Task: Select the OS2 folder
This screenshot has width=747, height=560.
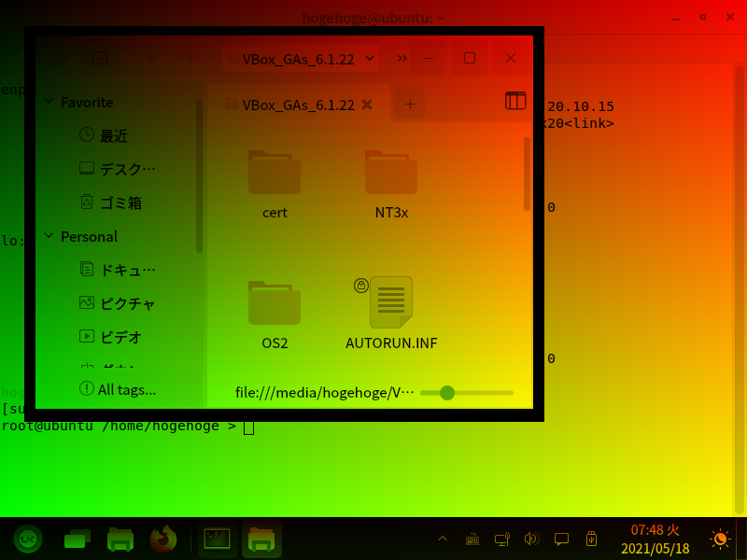Action: point(275,315)
